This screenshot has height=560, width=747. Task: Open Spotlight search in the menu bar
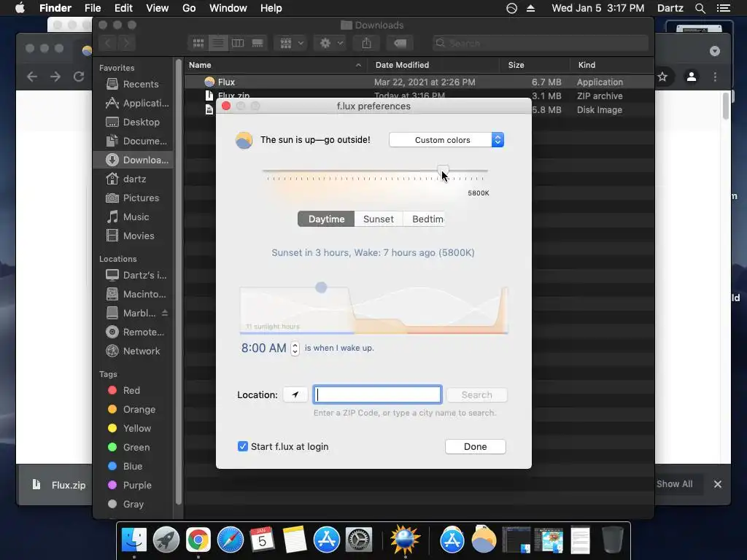[700, 8]
